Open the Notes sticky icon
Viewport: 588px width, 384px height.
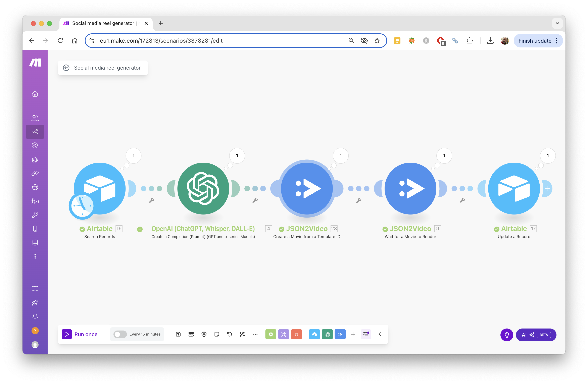coord(217,334)
